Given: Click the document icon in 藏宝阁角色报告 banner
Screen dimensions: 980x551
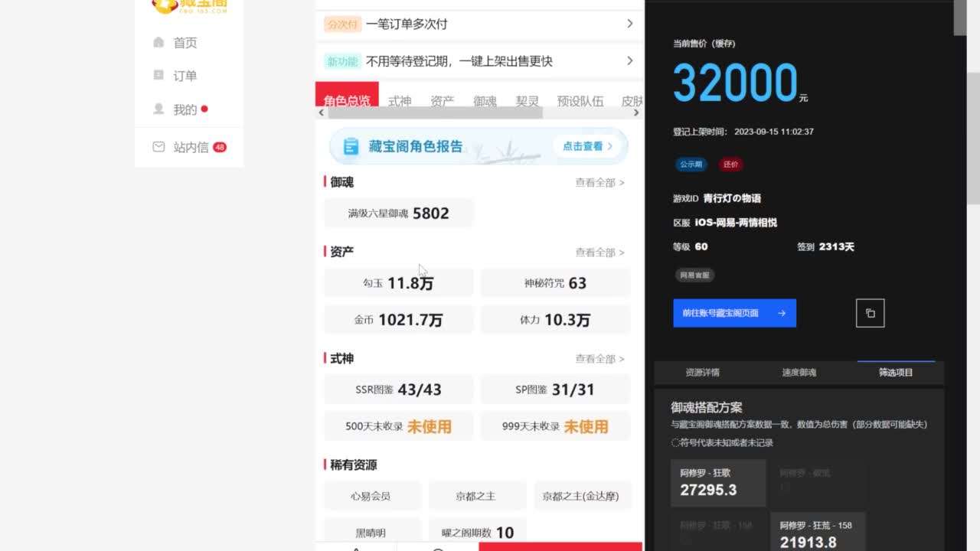Looking at the screenshot, I should click(x=351, y=146).
